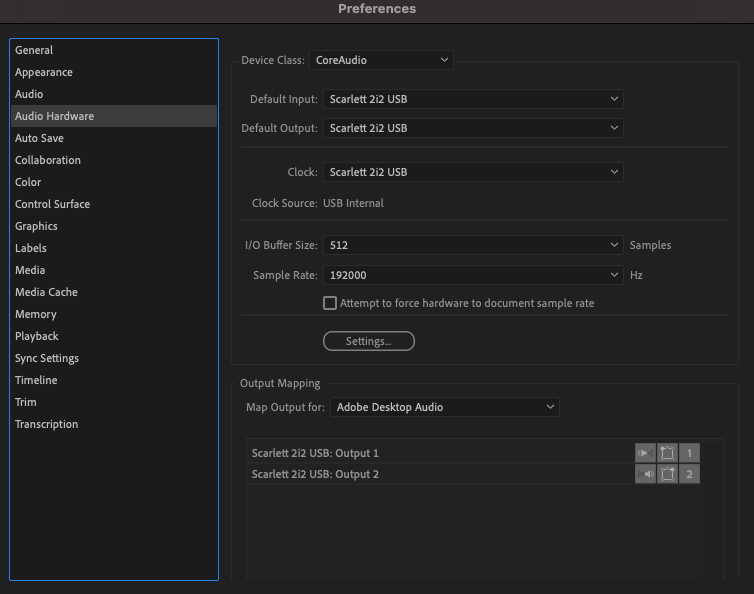Screen dimensions: 754x594
Task: Change the I/O Buffer Size dropdown
Action: 473,245
